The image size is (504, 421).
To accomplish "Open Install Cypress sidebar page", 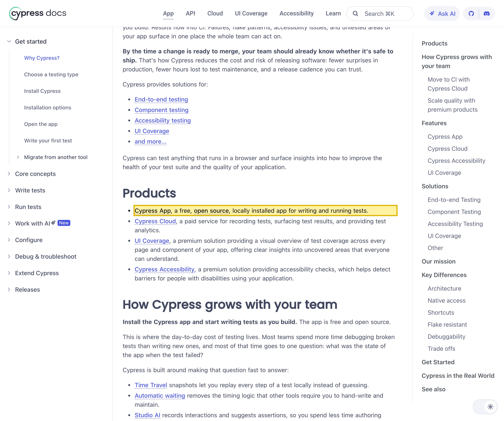I will [x=42, y=91].
